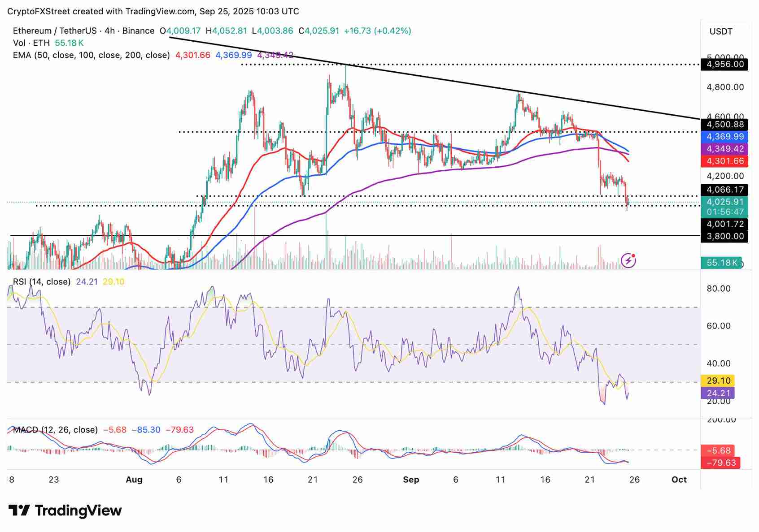This screenshot has width=759, height=532.
Task: Click the purple 4,349.42 EMA price label
Action: (725, 149)
